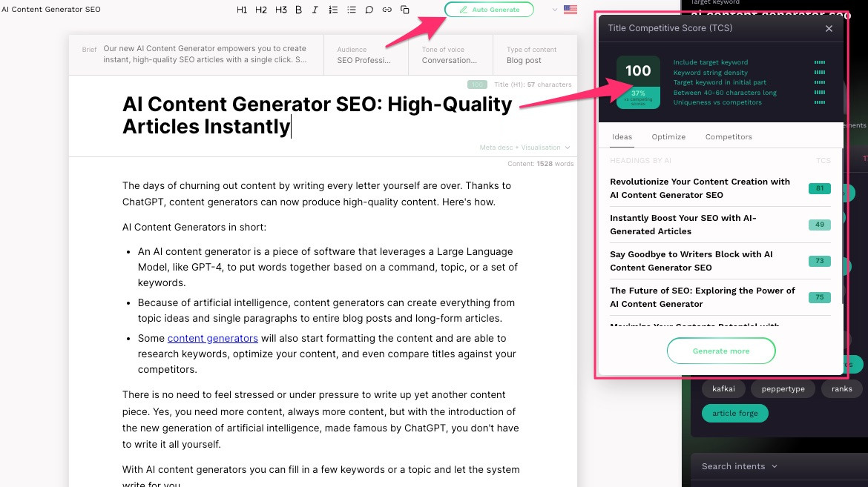Choose 'The Future of SEO' heading idea
Screen dimensions: 868x487
pyautogui.click(x=703, y=297)
